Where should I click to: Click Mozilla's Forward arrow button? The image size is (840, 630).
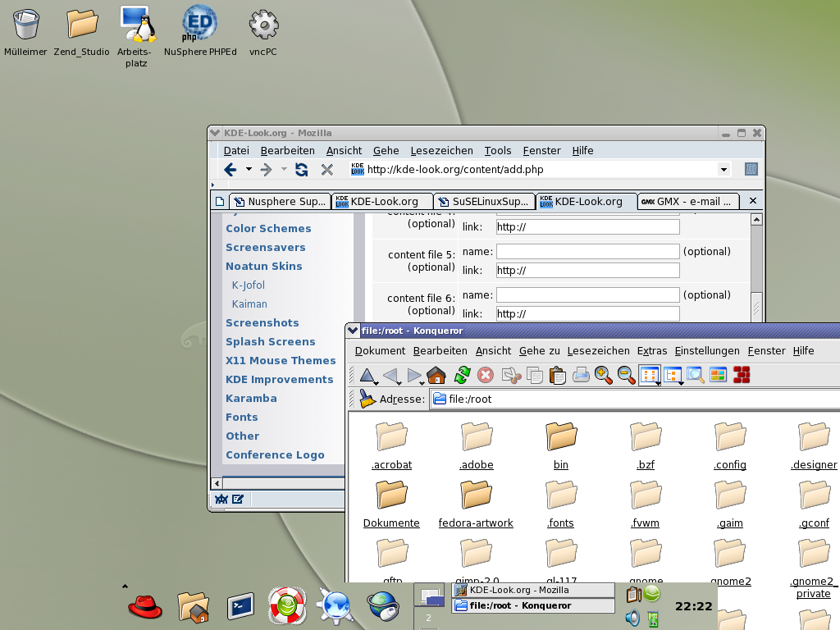point(267,170)
